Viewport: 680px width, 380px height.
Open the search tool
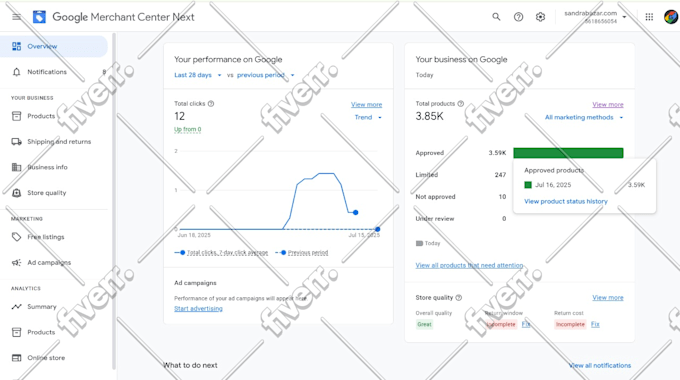496,17
